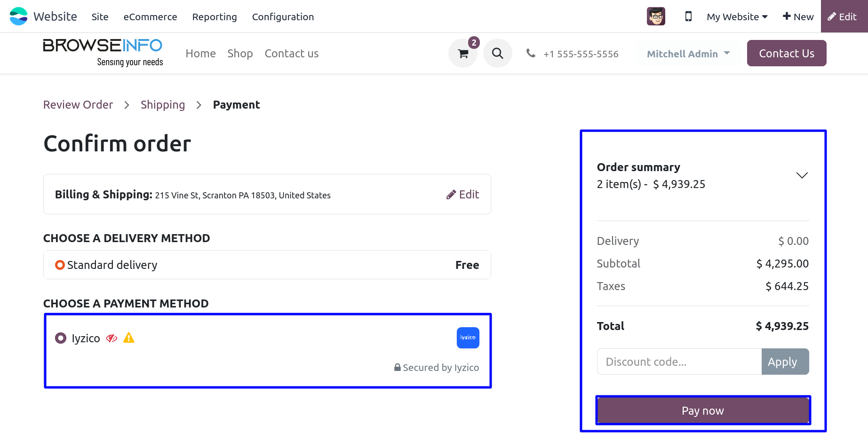Screen dimensions: 868x433
Task: Open the My Website switcher dropdown
Action: [x=737, y=17]
